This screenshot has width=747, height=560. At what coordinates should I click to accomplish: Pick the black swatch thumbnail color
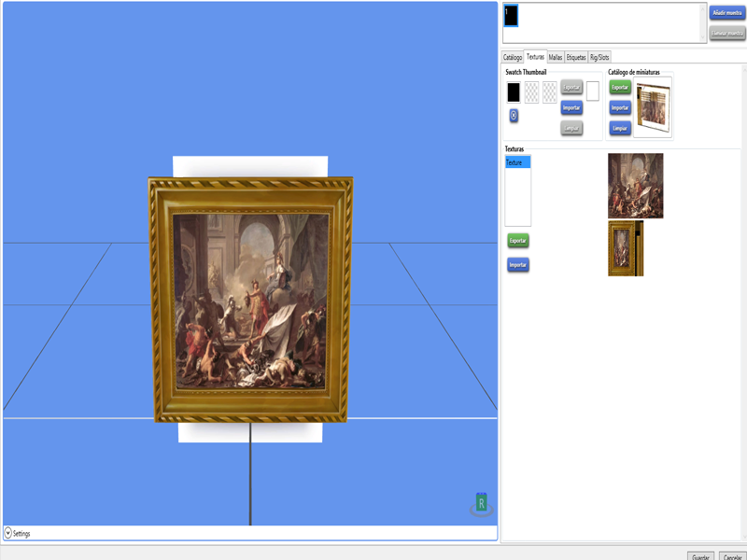[x=514, y=91]
